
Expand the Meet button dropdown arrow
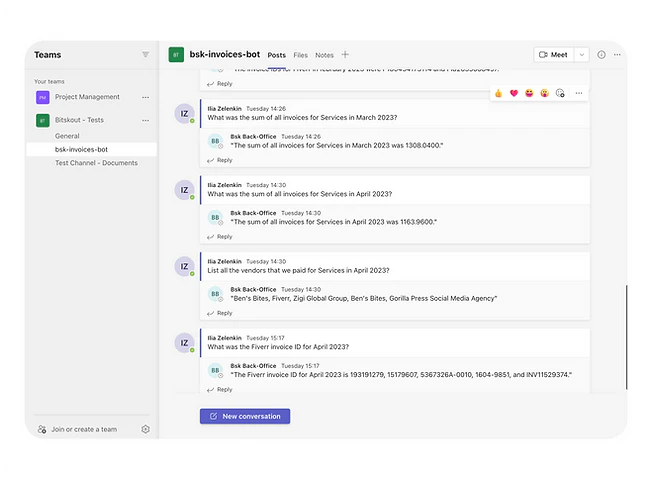click(x=582, y=55)
